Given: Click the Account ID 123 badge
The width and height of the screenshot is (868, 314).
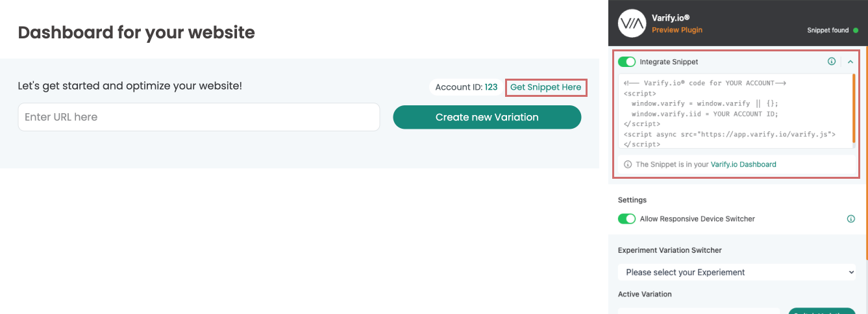Looking at the screenshot, I should pos(466,87).
